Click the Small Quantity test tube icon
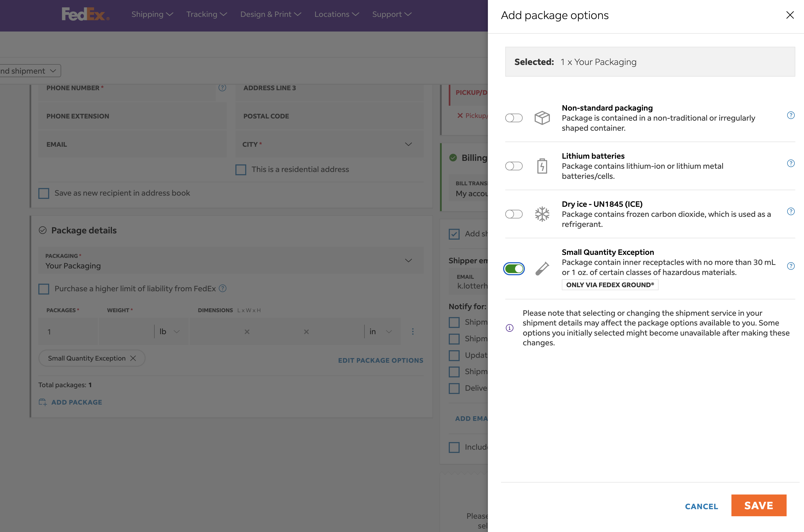This screenshot has height=532, width=804. (x=542, y=269)
